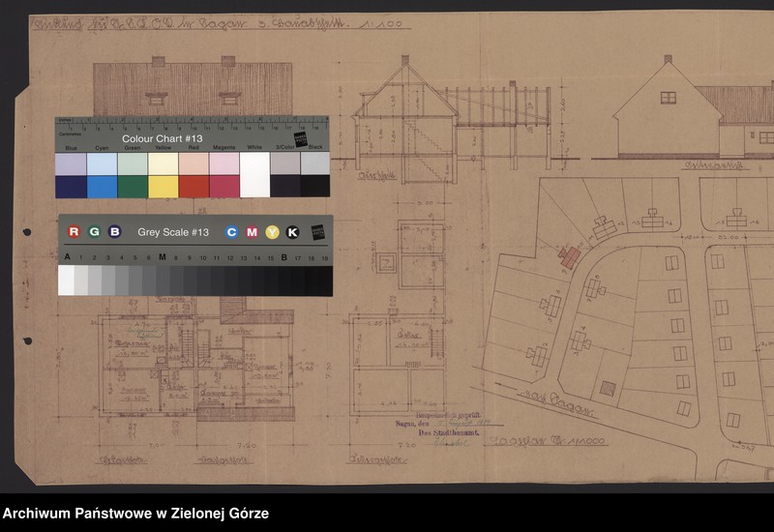Pick the white patch A on grey scale

click(x=66, y=281)
